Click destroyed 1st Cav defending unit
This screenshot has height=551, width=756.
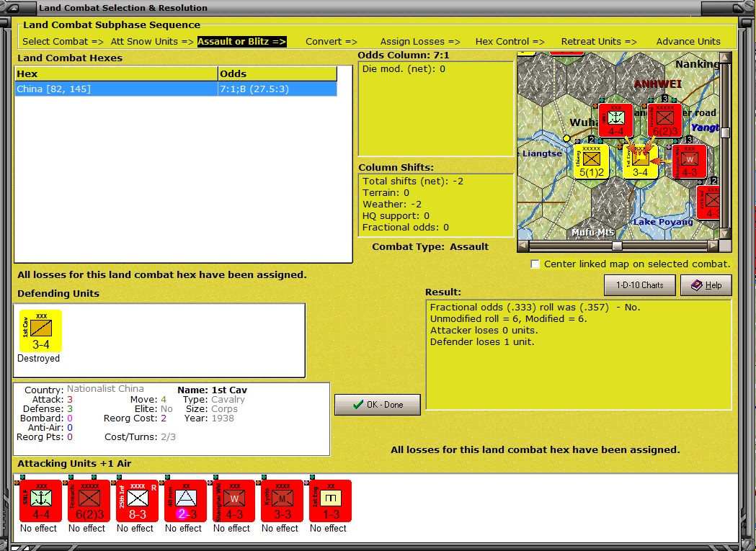pyautogui.click(x=40, y=331)
